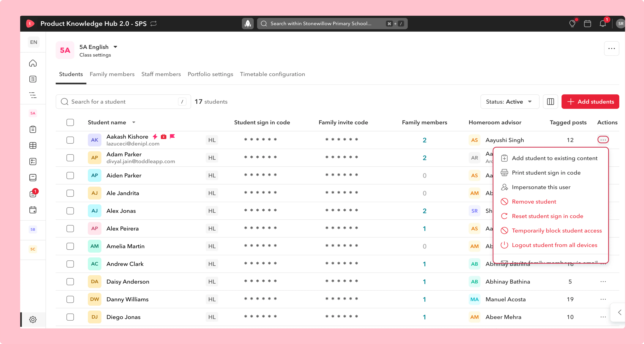
Task: Select checkbox for Andrew Clark
Action: 70,264
